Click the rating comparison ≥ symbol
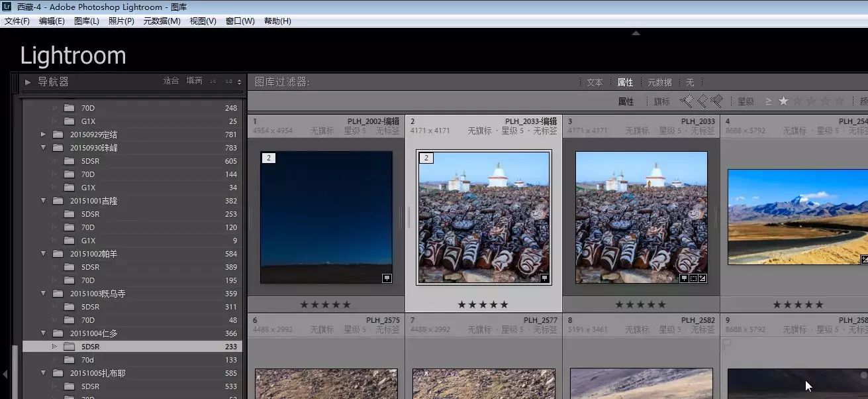868x399 pixels. coord(768,101)
